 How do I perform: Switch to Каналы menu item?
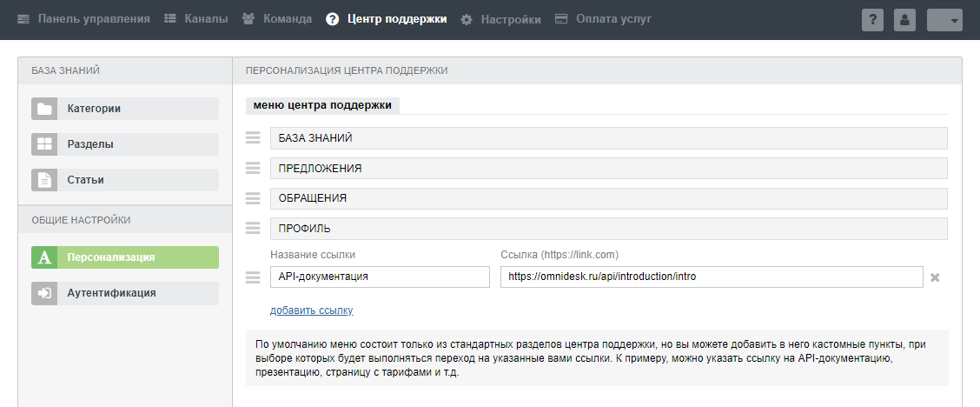[196, 19]
